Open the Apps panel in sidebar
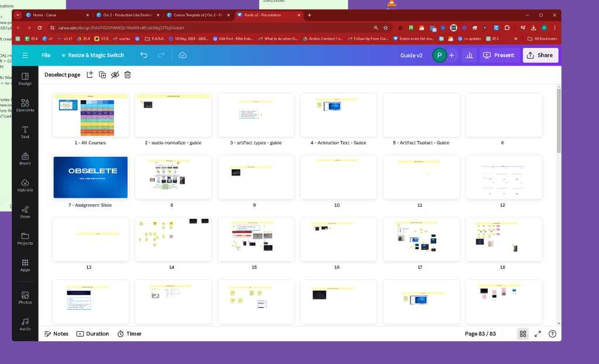This screenshot has height=364, width=599. pos(25,266)
